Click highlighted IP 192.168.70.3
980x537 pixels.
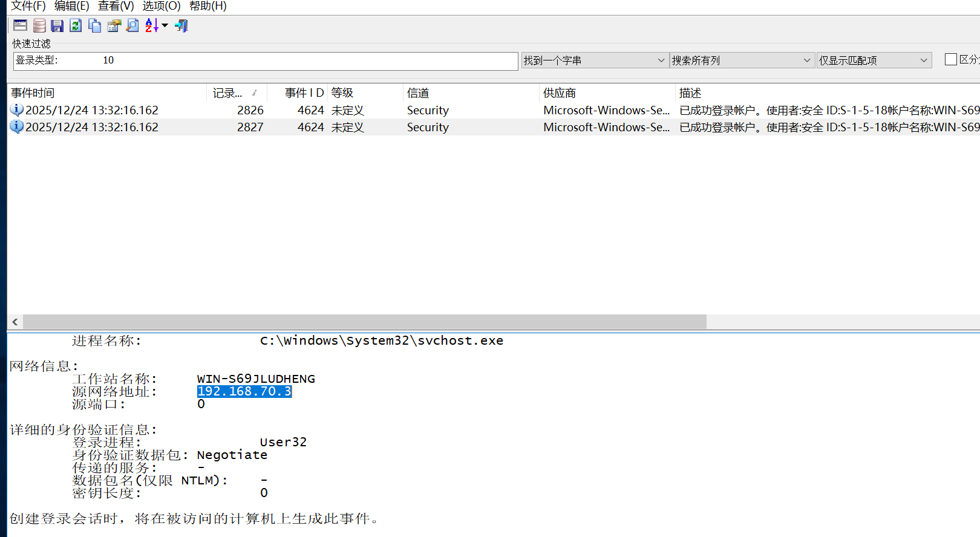click(244, 391)
